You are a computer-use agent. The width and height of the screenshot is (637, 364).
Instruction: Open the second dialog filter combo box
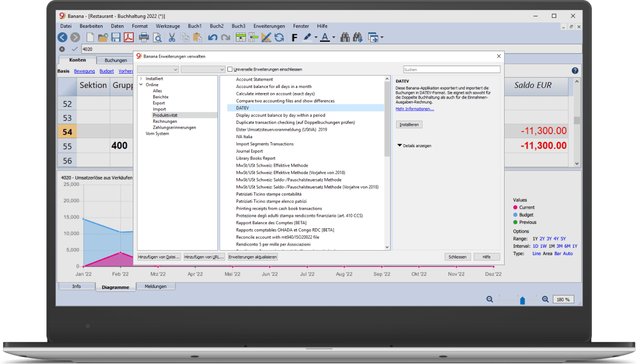click(203, 70)
